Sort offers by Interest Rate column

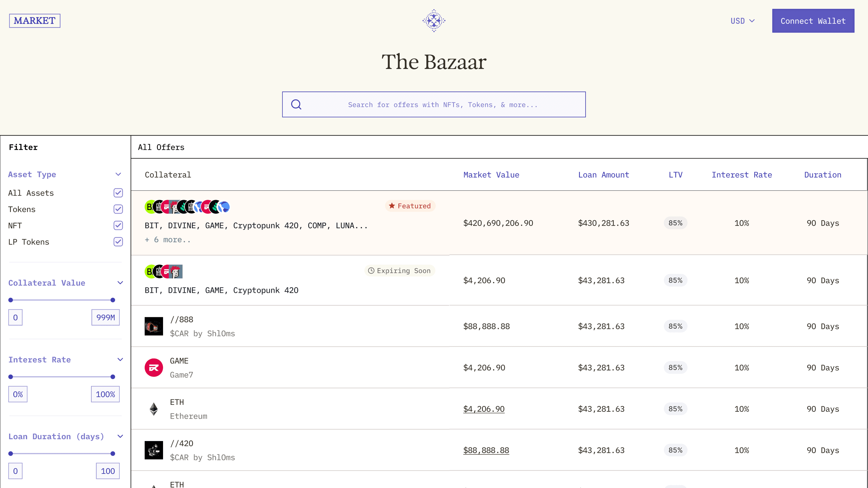741,175
